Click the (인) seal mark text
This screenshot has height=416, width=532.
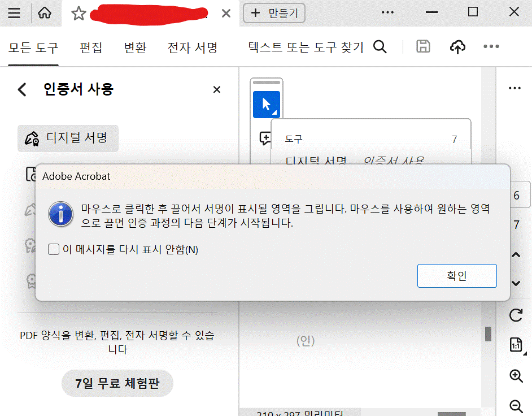click(306, 340)
